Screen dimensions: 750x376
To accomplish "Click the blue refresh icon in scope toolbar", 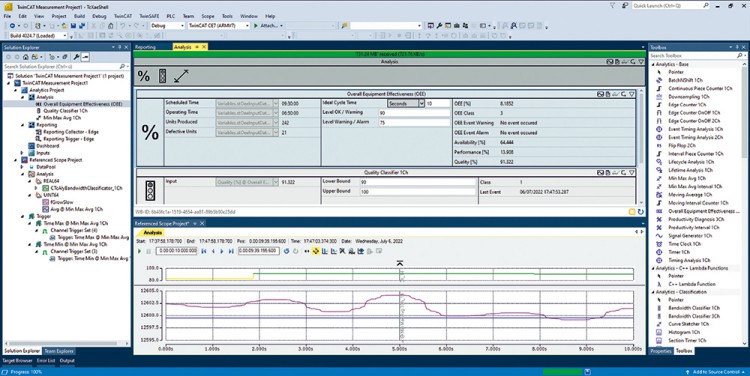I will point(287,251).
